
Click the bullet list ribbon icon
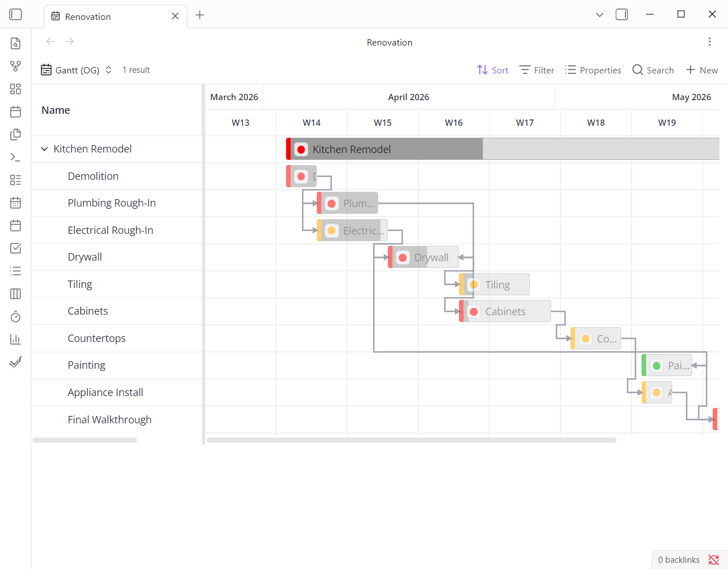click(15, 271)
